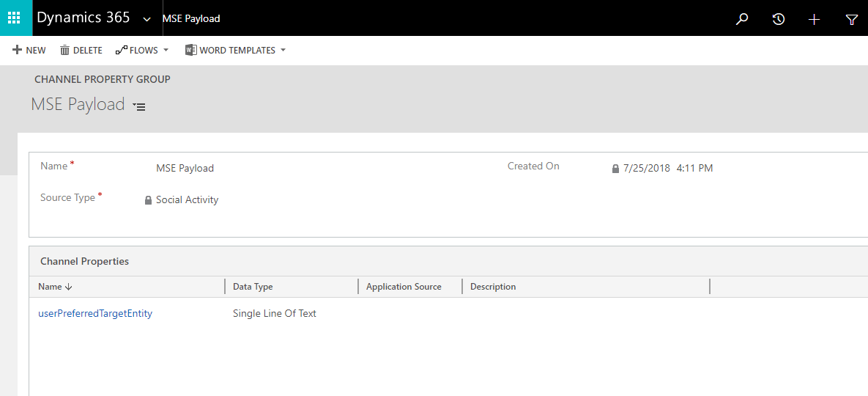Open the advanced find funnel icon

(x=851, y=19)
